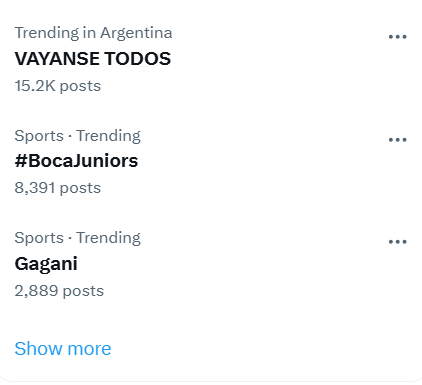View the #BocaJuniors hashtag trend

pyautogui.click(x=76, y=161)
